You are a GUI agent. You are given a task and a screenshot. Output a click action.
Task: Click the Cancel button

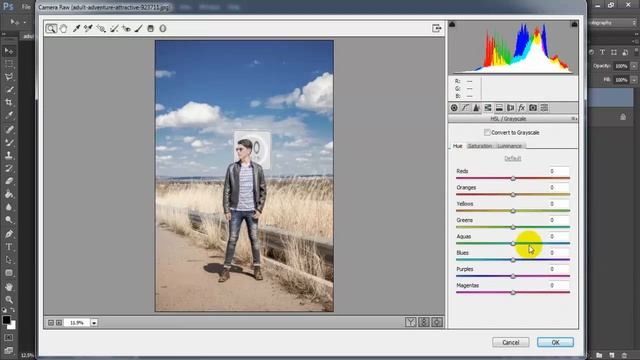[x=511, y=342]
